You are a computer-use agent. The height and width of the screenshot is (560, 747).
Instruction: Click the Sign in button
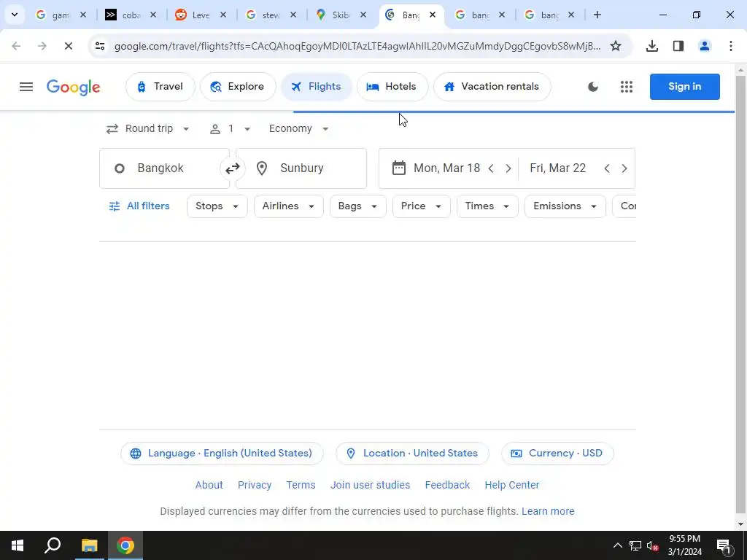[684, 87]
